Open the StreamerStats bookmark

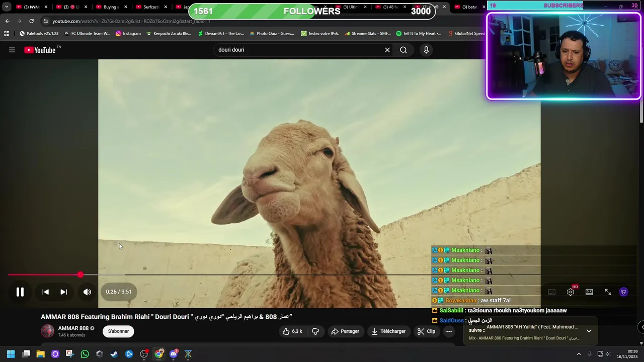[367, 34]
